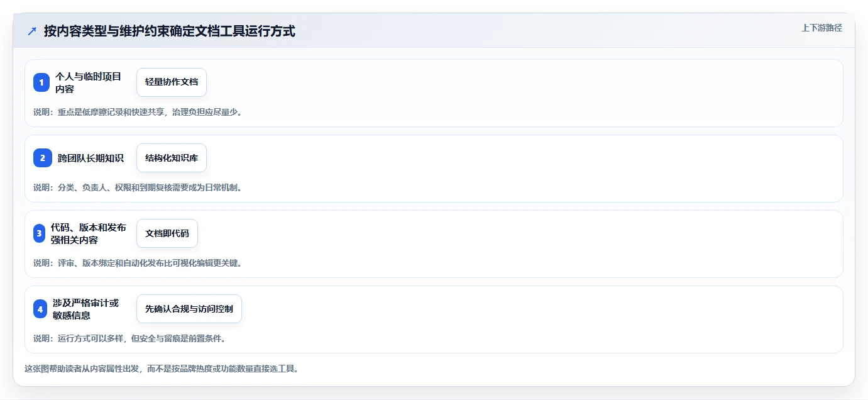Click the 先确认合规与访问控制 button
Image resolution: width=868 pixels, height=400 pixels.
tap(189, 309)
